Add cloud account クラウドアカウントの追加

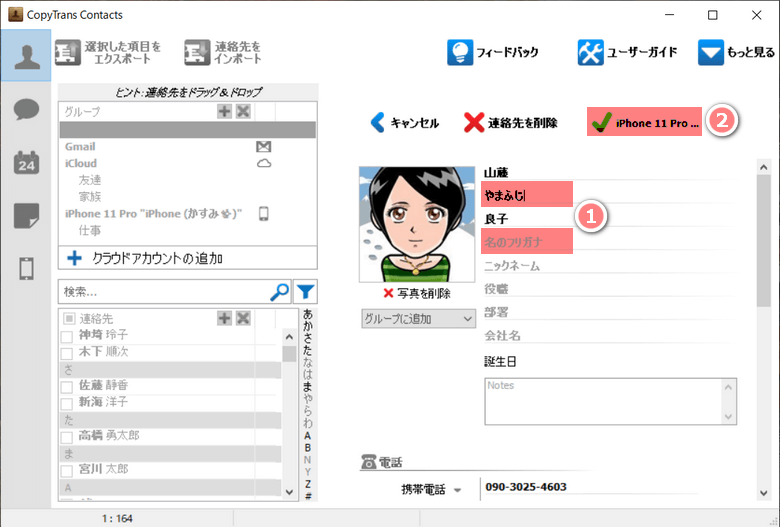point(188,258)
